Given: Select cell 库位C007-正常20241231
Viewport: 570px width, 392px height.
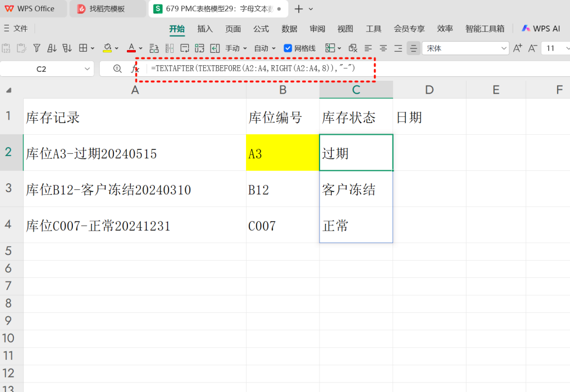Looking at the screenshot, I should (x=135, y=225).
